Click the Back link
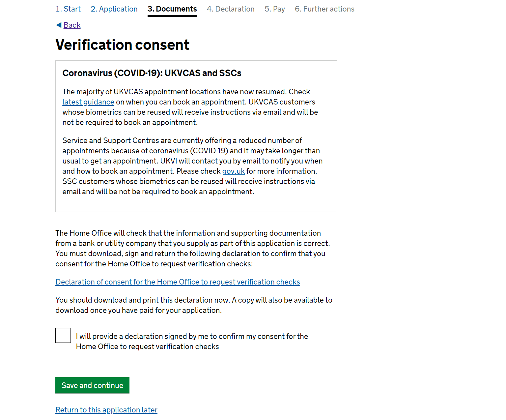This screenshot has height=420, width=506. [72, 25]
